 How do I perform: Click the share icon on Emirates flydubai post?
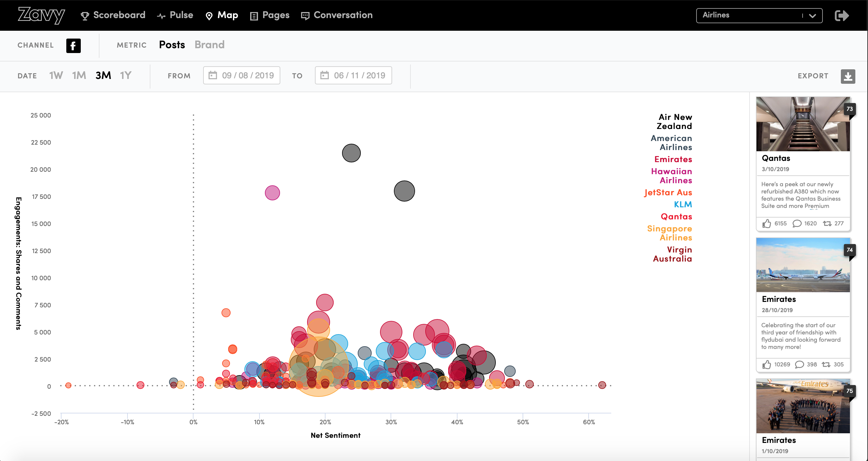tap(826, 364)
